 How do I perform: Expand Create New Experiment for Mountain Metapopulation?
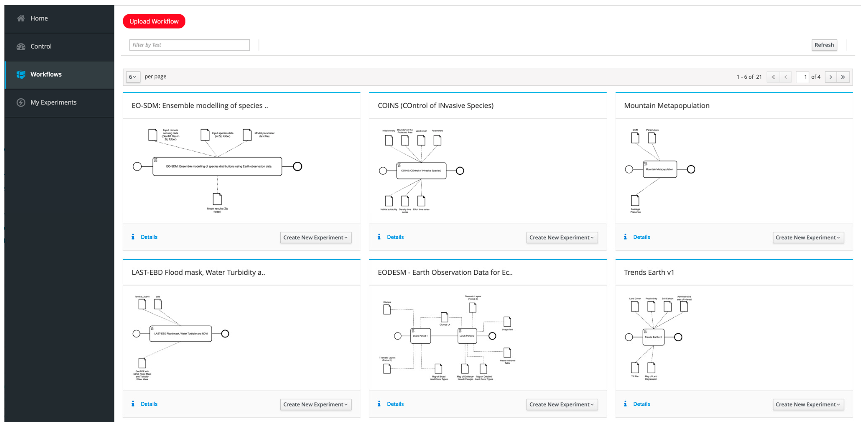(x=808, y=238)
